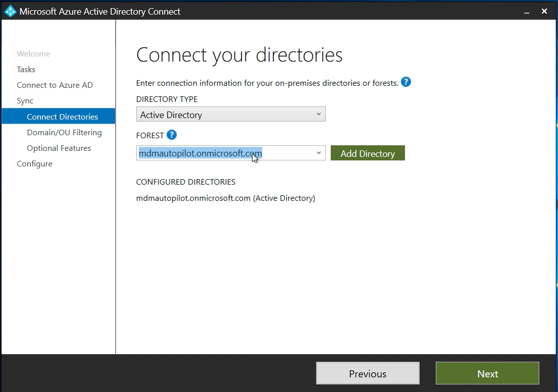Expand the Forest combo box arrow
Screen dimensions: 558x392
pos(319,153)
